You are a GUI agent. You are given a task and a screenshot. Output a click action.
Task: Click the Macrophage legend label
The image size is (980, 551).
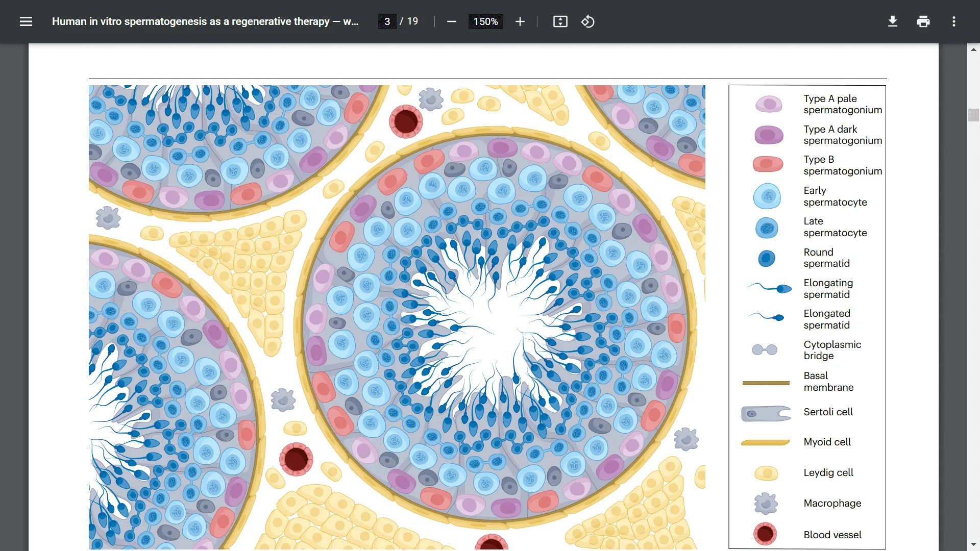[832, 503]
